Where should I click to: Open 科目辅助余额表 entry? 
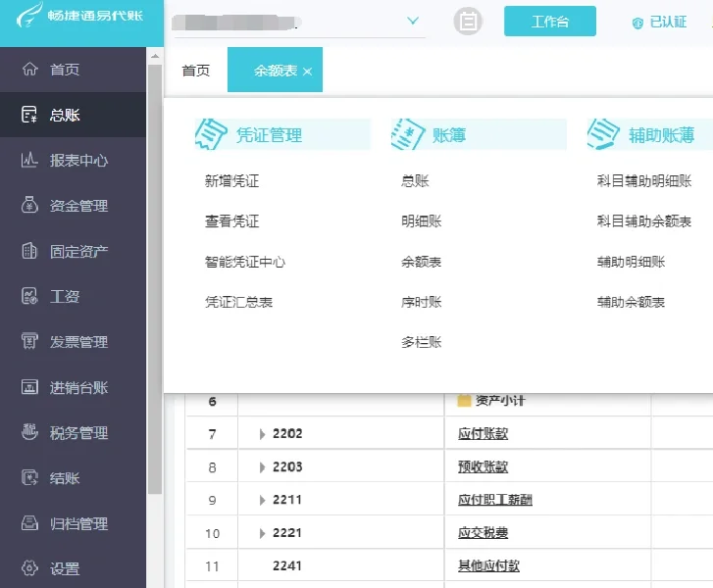click(x=644, y=221)
